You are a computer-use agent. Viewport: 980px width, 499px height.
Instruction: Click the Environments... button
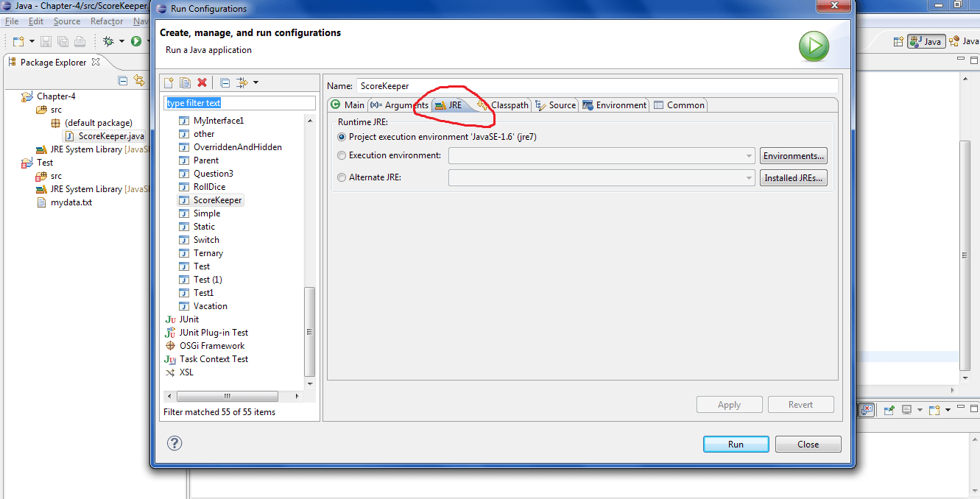(x=793, y=156)
